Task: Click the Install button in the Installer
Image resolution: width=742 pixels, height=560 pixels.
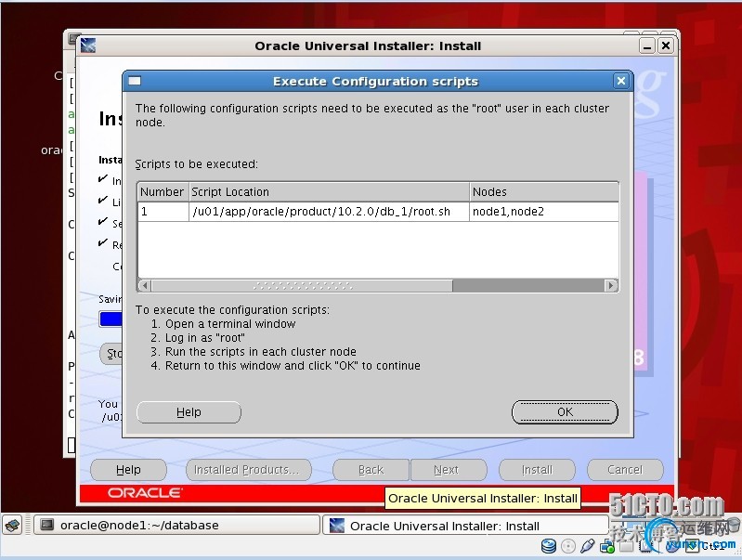Action: [537, 470]
